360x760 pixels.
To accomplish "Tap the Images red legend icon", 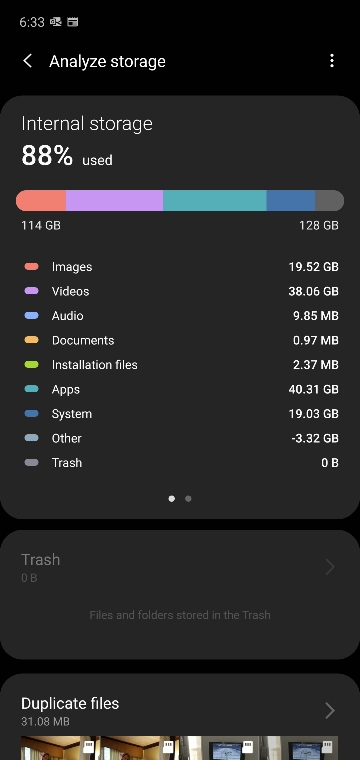I will point(31,267).
